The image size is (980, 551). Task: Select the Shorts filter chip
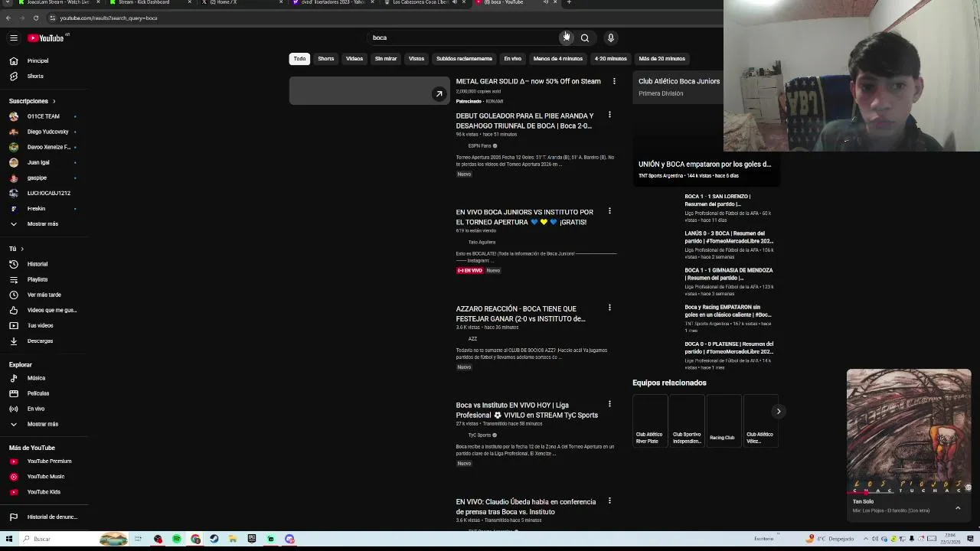coord(326,59)
